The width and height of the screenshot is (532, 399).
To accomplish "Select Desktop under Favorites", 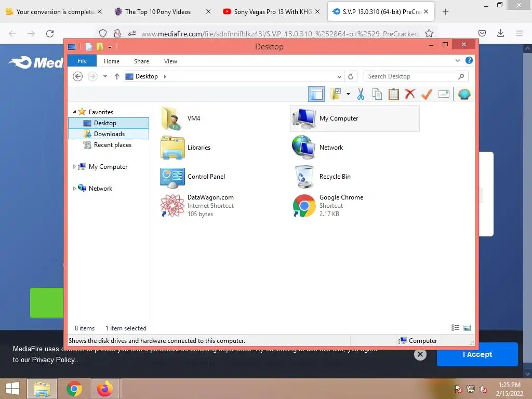I will coord(109,123).
